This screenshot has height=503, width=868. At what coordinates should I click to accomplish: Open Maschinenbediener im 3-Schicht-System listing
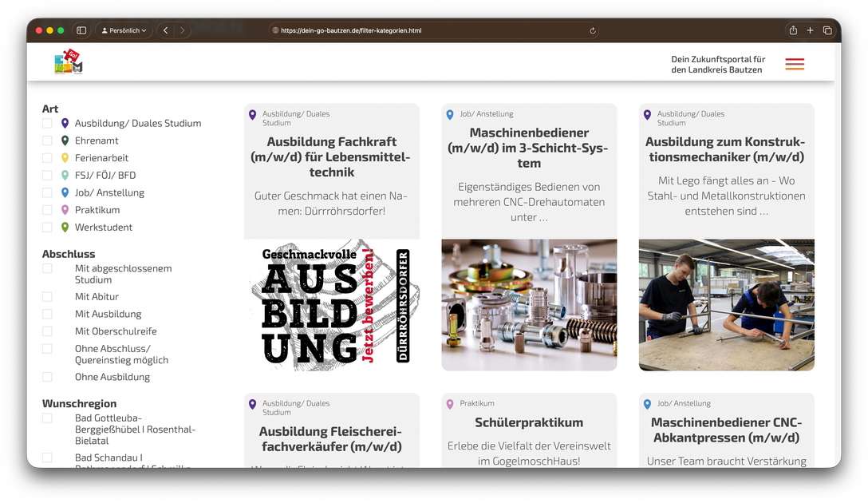click(x=529, y=148)
